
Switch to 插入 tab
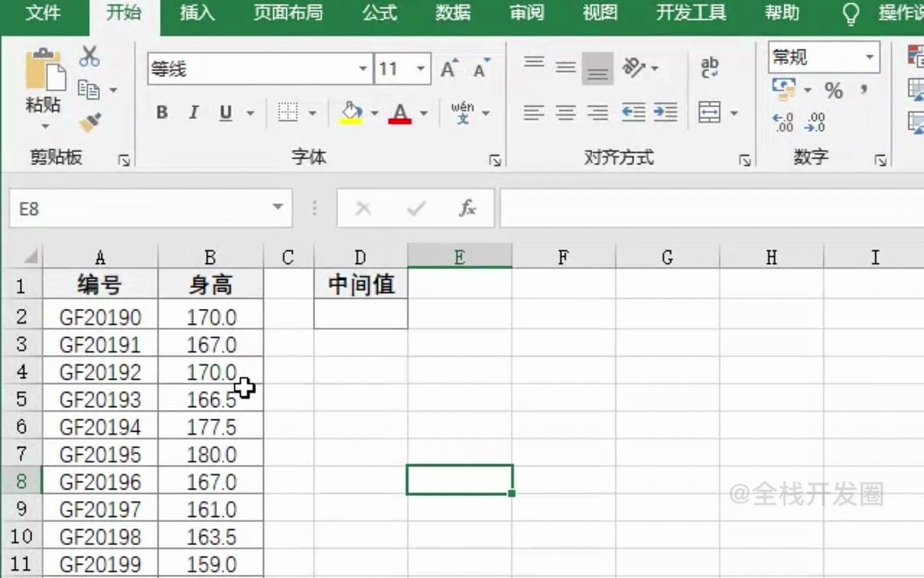[x=197, y=13]
